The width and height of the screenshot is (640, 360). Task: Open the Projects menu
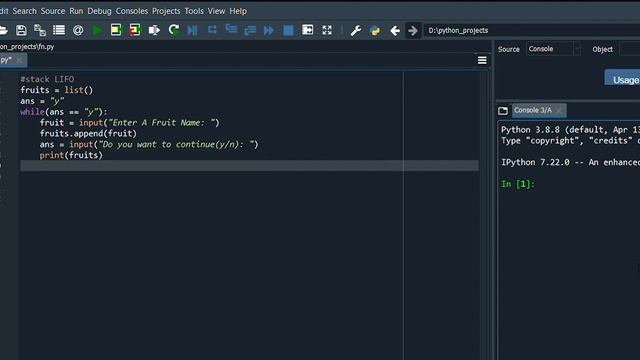pyautogui.click(x=166, y=11)
